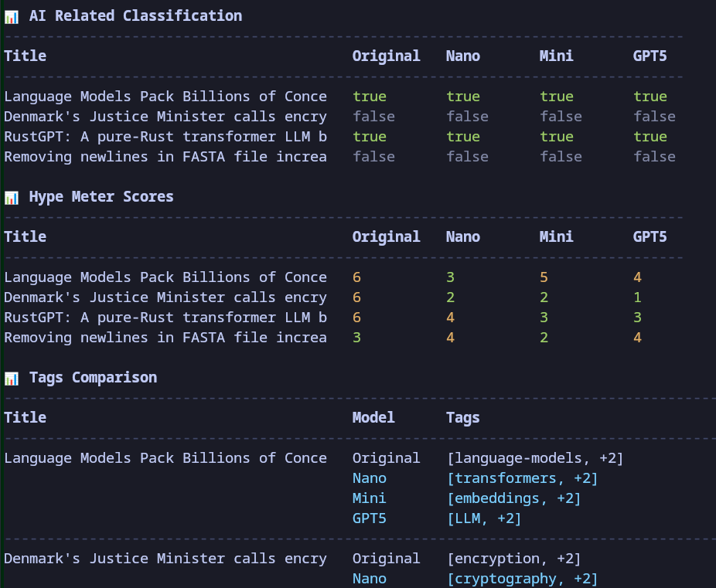Click 'Title' header in Tags Comparison table
The image size is (716, 588).
click(25, 417)
